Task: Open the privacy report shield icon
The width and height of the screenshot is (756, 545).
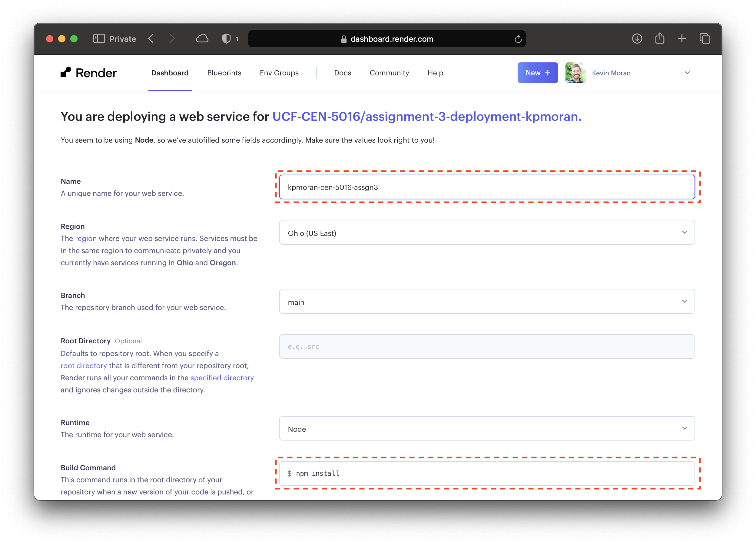Action: pyautogui.click(x=226, y=39)
